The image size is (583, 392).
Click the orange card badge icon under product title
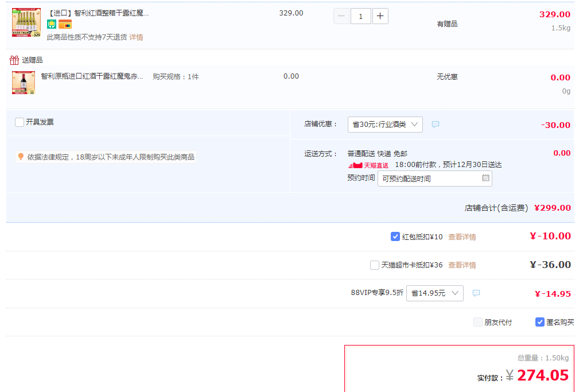(x=65, y=25)
